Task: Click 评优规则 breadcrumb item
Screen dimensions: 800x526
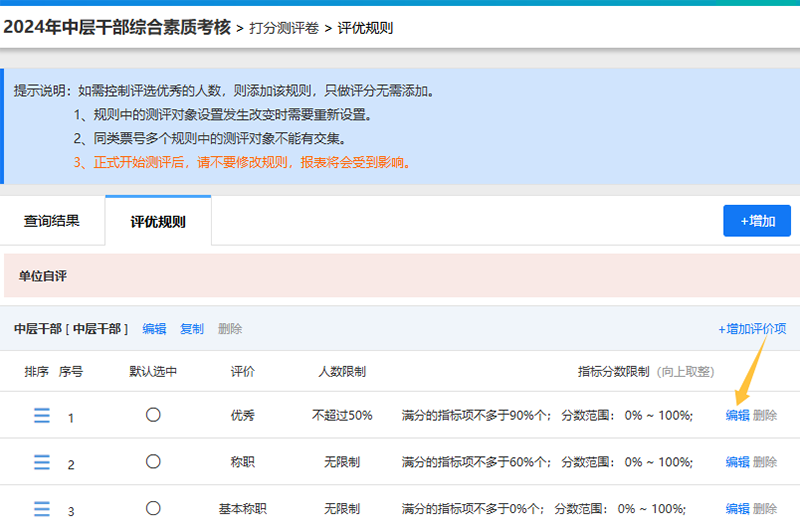Action: (365, 28)
